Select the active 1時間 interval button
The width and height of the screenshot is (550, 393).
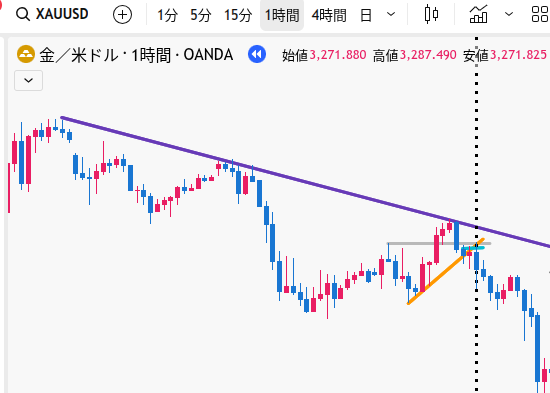(x=282, y=15)
